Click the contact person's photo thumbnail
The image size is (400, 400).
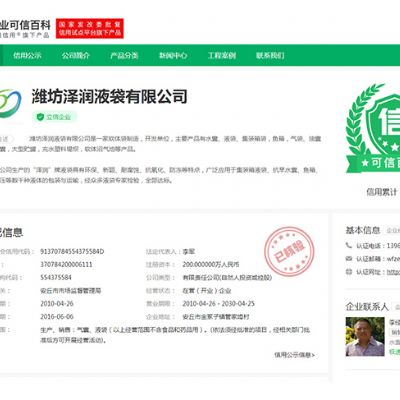365,337
